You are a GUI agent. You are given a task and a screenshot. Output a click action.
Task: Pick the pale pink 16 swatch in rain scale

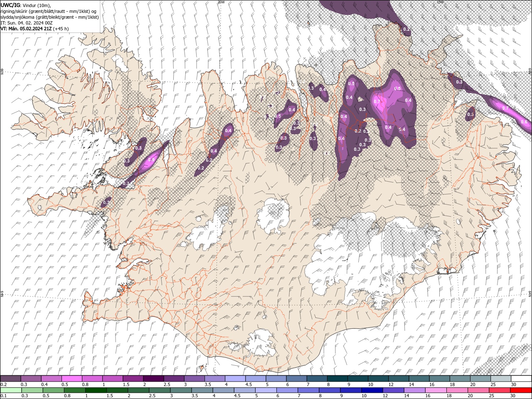[436, 390]
